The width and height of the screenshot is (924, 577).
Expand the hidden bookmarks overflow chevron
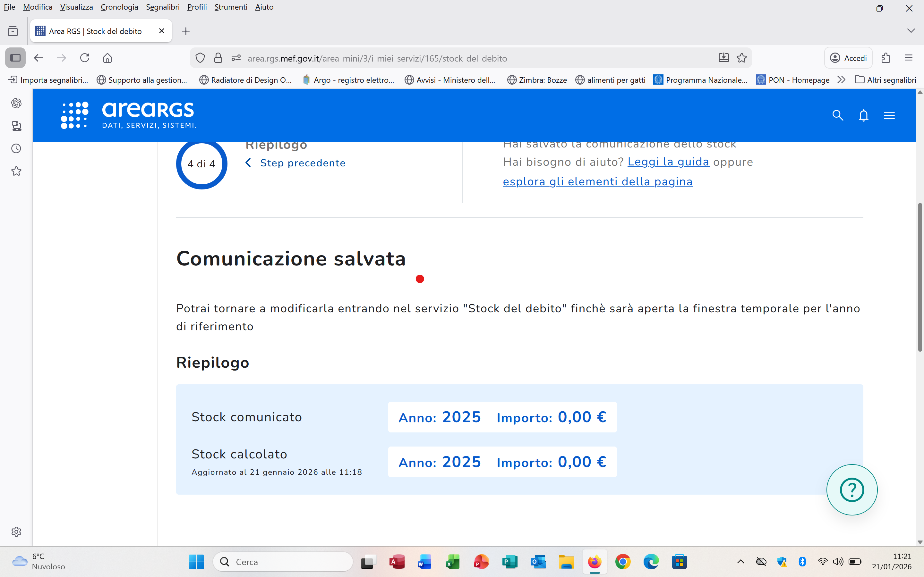point(841,80)
